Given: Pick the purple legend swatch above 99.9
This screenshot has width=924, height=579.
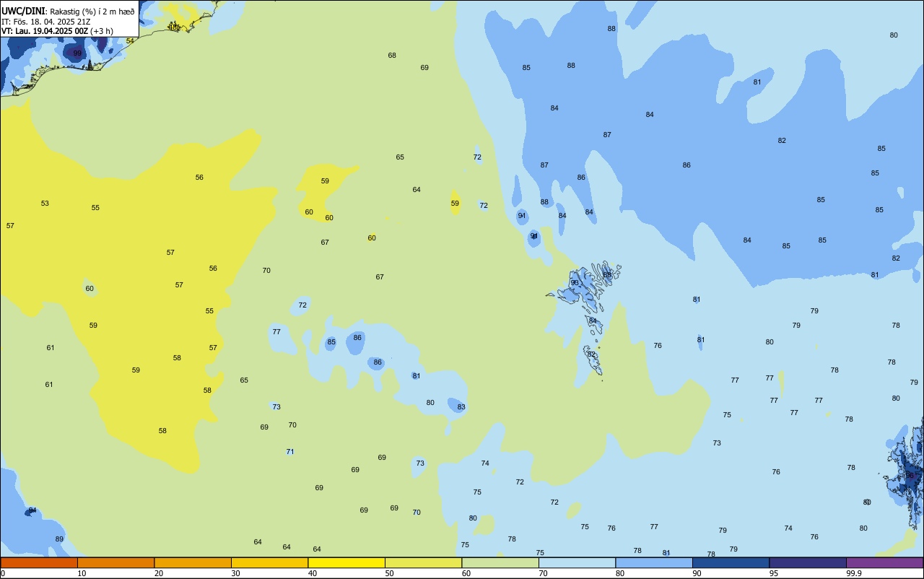Looking at the screenshot, I should (884, 562).
